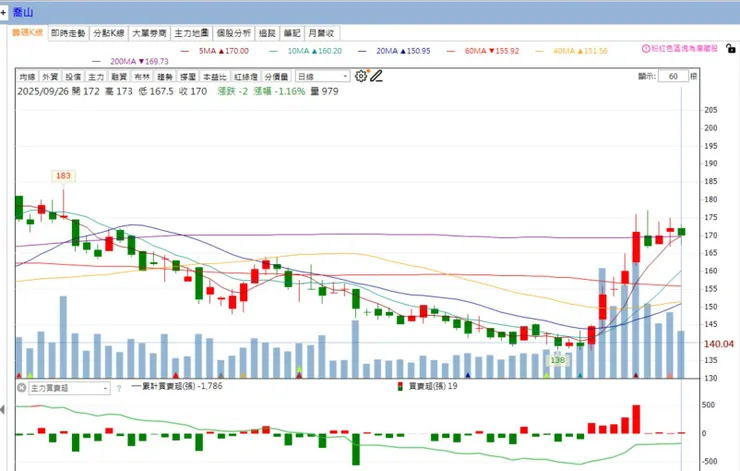Toggle the 布林 Bollinger band overlay
This screenshot has width=740, height=471.
(142, 76)
